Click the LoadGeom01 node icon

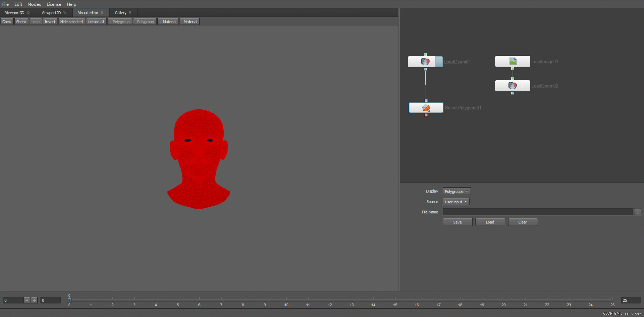point(425,62)
